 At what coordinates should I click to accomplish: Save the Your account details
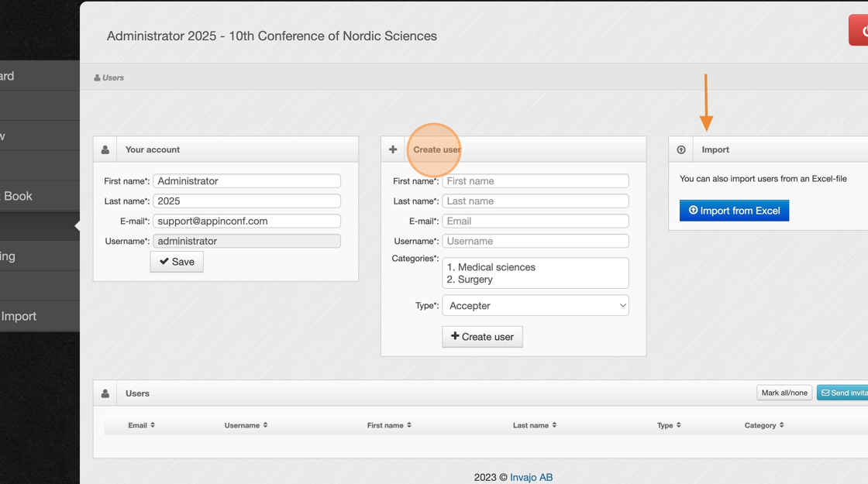(177, 262)
